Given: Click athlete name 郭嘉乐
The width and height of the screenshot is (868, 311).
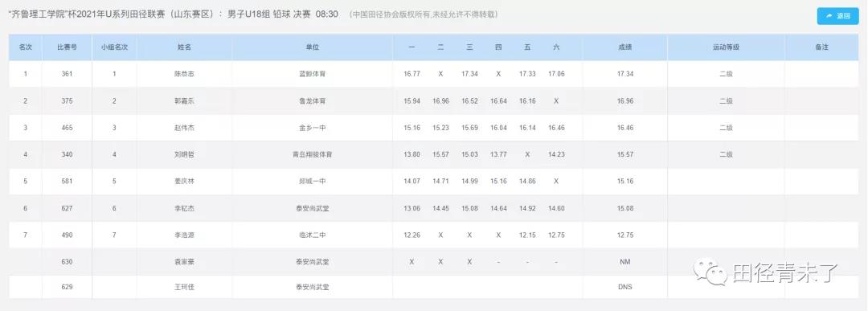Looking at the screenshot, I should (184, 101).
